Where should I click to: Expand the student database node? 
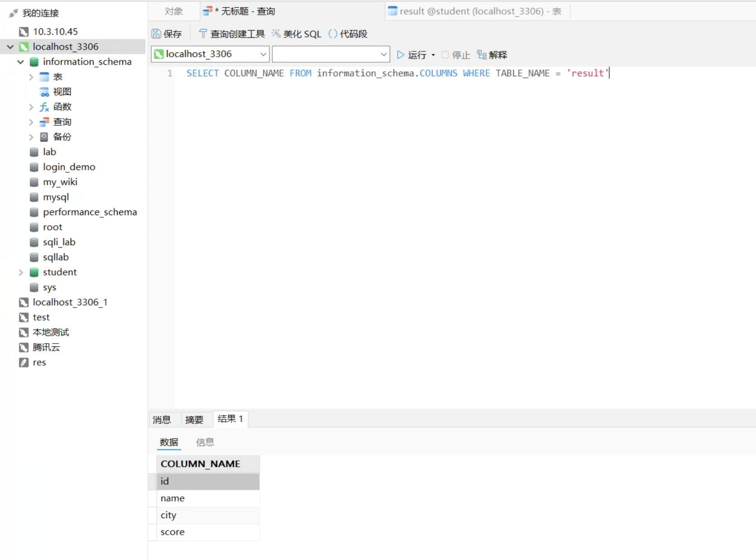20,272
